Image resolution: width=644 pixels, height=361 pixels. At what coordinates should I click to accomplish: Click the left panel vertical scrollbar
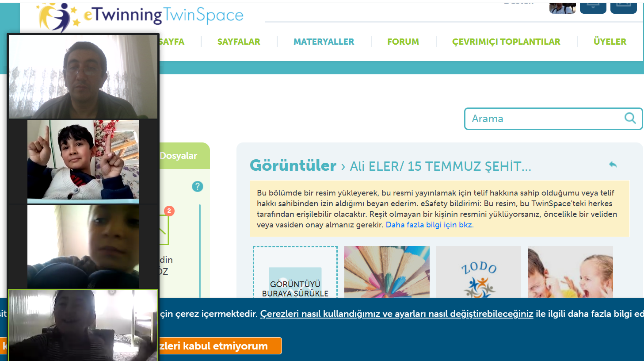(x=200, y=251)
